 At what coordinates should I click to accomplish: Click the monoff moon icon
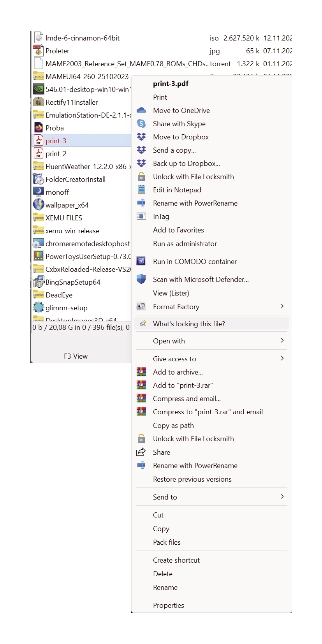coord(39,192)
